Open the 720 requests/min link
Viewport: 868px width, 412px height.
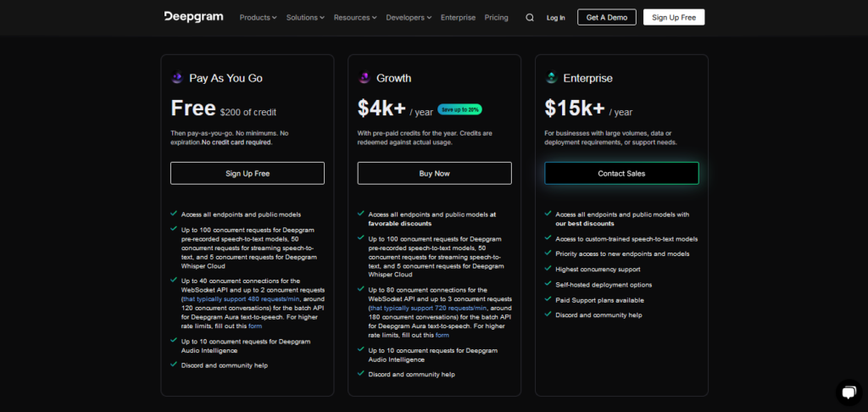[x=427, y=308]
